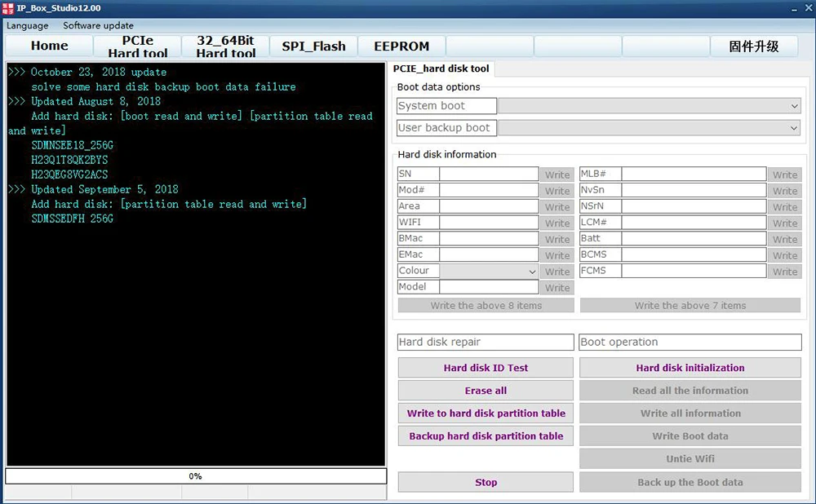The image size is (816, 504).
Task: Click the Erase all button
Action: click(486, 391)
